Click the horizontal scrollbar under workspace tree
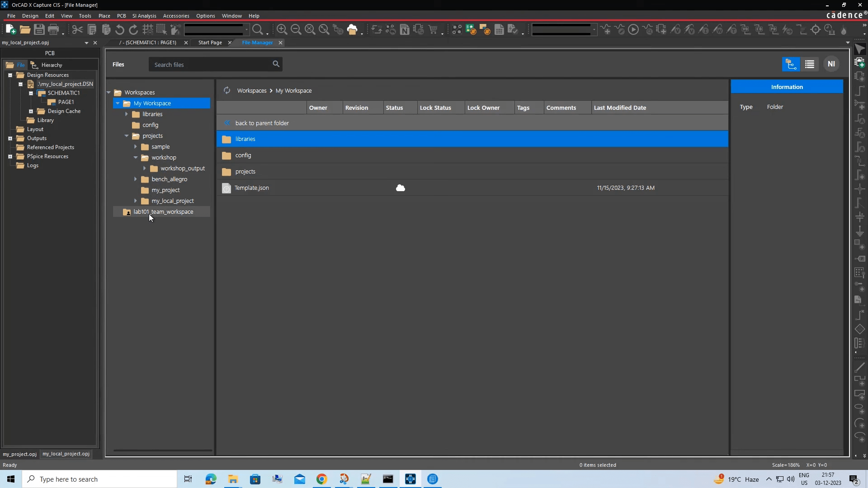 tap(163, 450)
